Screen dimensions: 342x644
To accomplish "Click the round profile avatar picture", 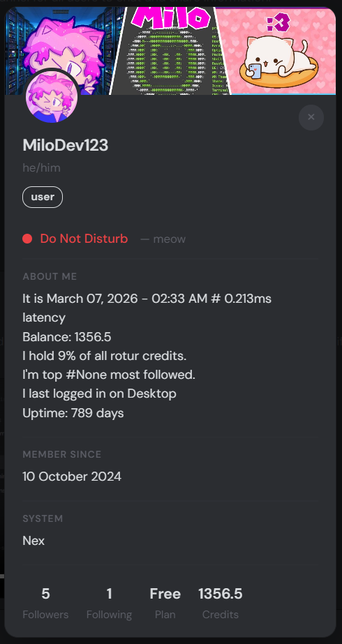I will (52, 97).
